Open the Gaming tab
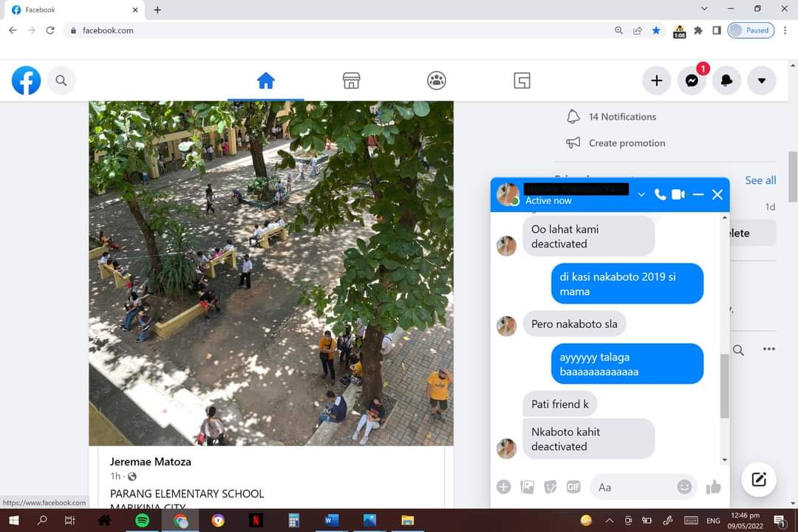The height and width of the screenshot is (532, 798). pyautogui.click(x=522, y=81)
